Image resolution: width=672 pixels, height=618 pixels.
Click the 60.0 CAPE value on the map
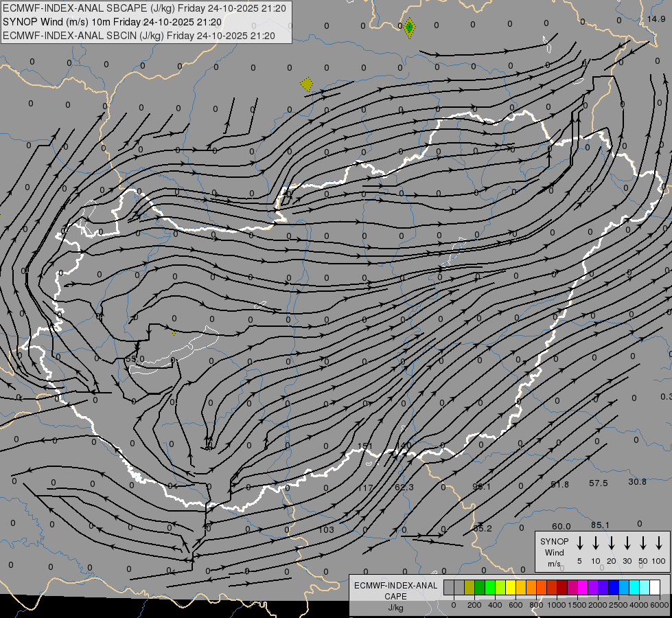[x=561, y=526]
